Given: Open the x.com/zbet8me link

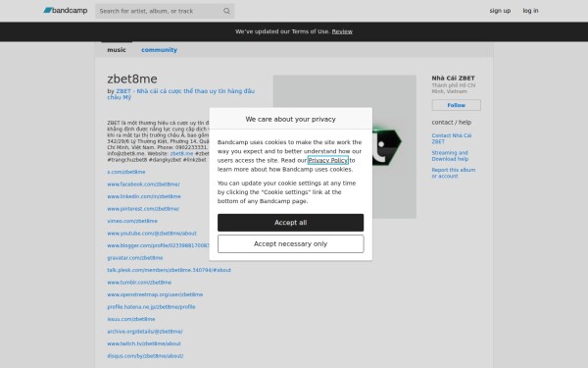Looking at the screenshot, I should (x=126, y=172).
